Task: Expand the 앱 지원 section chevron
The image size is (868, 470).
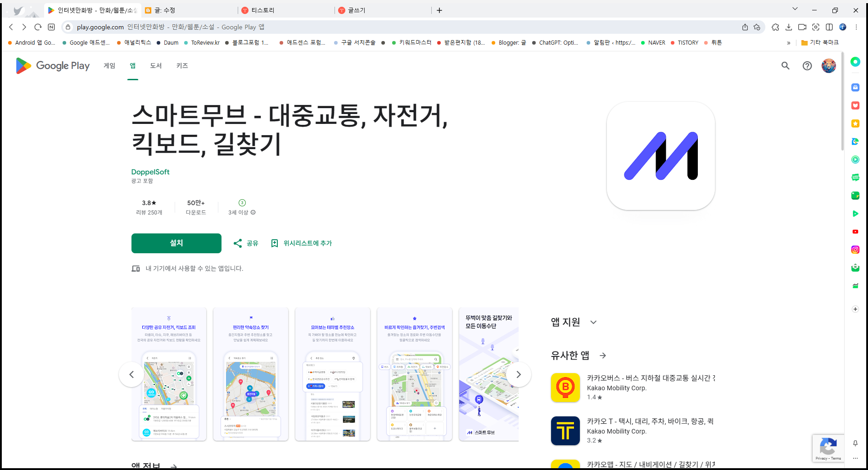Action: coord(593,322)
